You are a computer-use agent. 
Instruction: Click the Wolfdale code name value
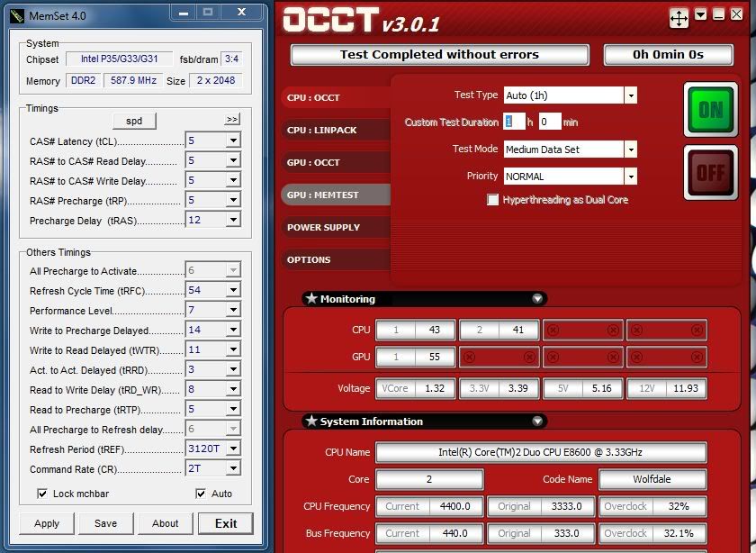[652, 479]
